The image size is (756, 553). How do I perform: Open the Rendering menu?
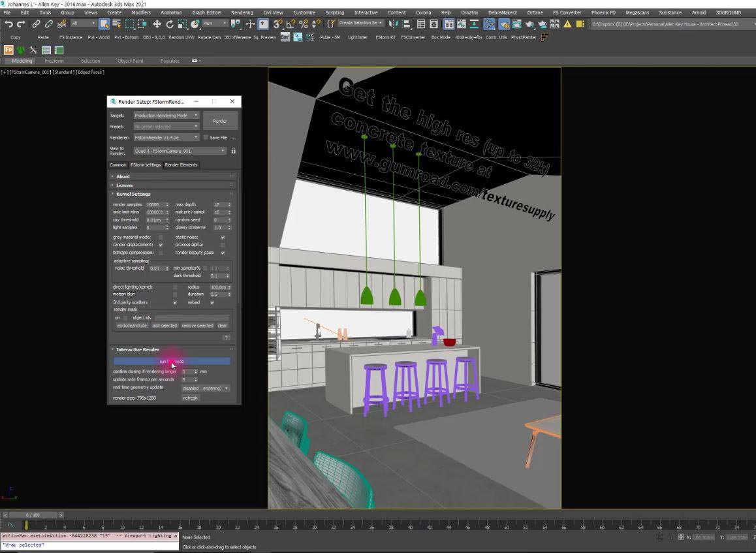(x=242, y=12)
